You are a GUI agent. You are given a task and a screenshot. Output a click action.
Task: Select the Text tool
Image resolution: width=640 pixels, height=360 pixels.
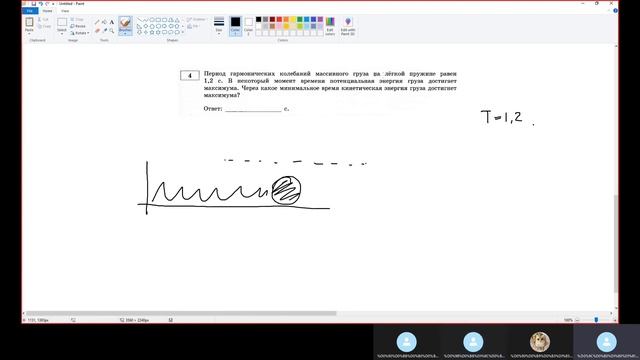112,22
